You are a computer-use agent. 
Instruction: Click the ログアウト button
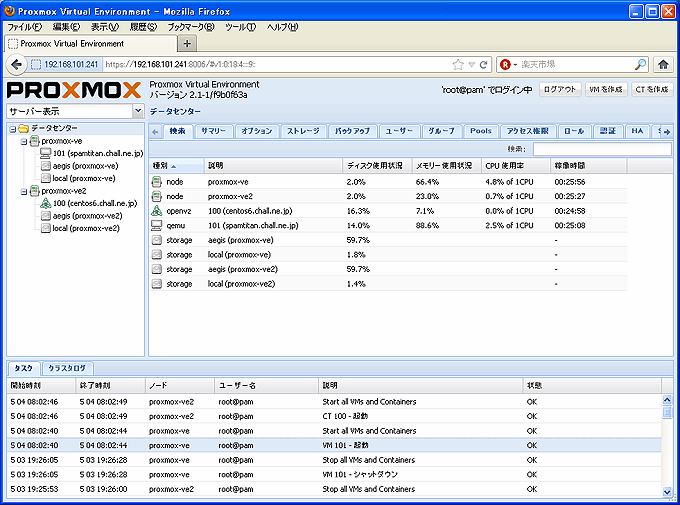pyautogui.click(x=560, y=89)
